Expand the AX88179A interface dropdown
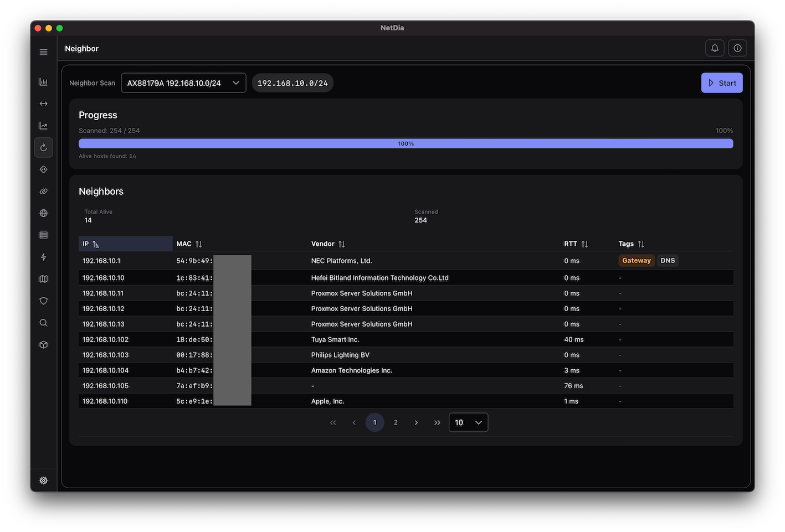This screenshot has width=785, height=532. 183,83
